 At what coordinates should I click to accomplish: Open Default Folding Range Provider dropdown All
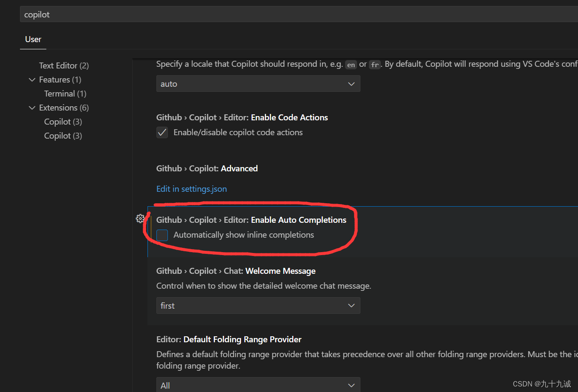[258, 385]
